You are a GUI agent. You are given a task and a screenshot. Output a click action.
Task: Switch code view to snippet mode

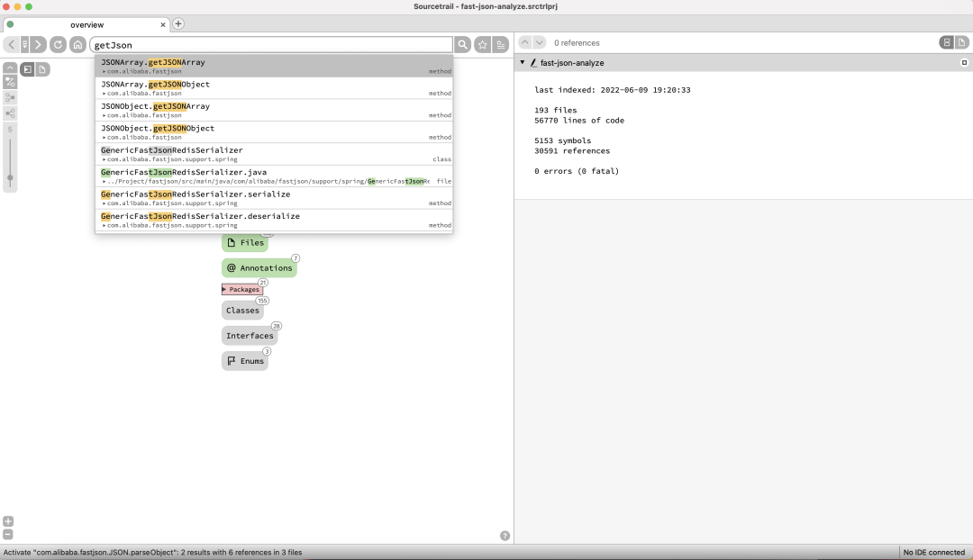(946, 42)
